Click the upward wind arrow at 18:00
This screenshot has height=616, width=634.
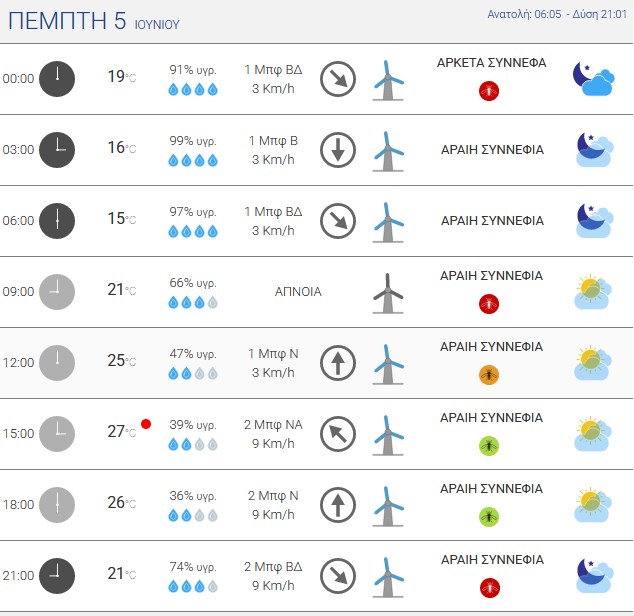click(338, 505)
